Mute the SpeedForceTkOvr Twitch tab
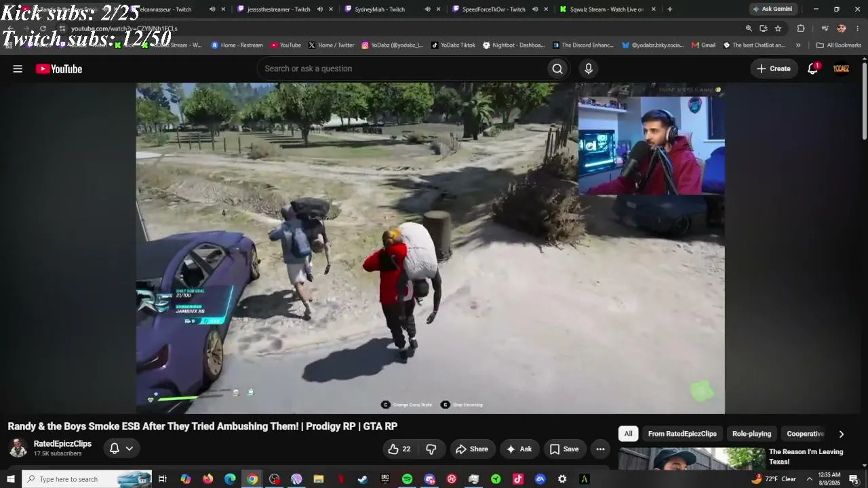Viewport: 868px width, 488px height. click(x=535, y=9)
